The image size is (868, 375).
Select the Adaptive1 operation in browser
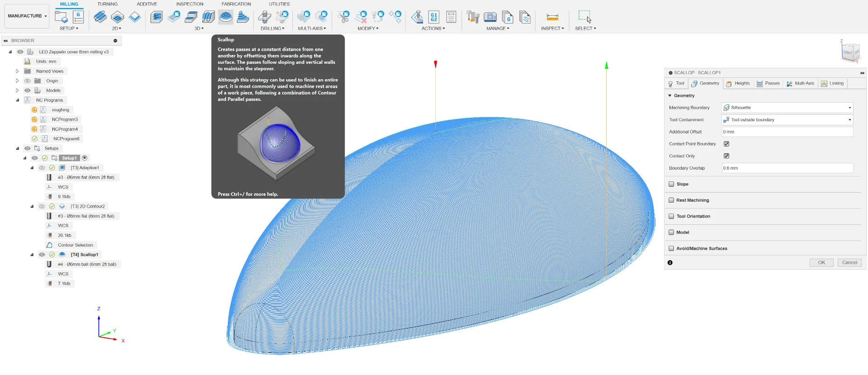point(85,168)
